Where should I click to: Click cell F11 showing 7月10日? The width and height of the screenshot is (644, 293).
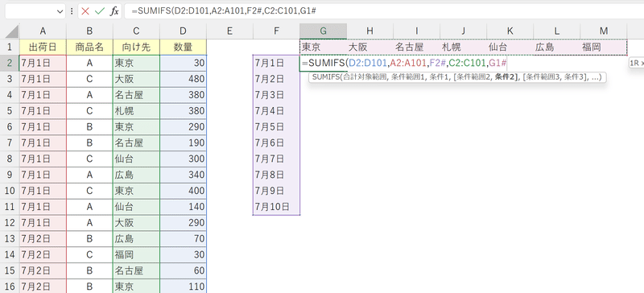pos(276,207)
